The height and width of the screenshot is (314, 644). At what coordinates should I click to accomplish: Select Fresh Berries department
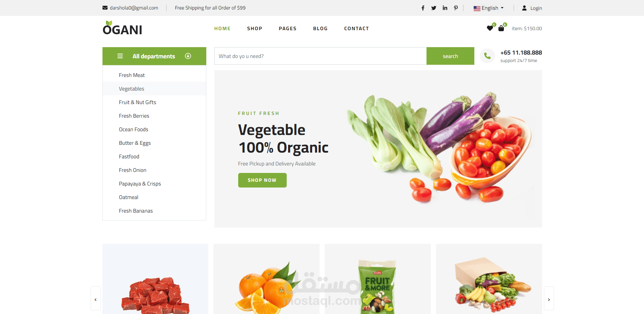(x=134, y=116)
